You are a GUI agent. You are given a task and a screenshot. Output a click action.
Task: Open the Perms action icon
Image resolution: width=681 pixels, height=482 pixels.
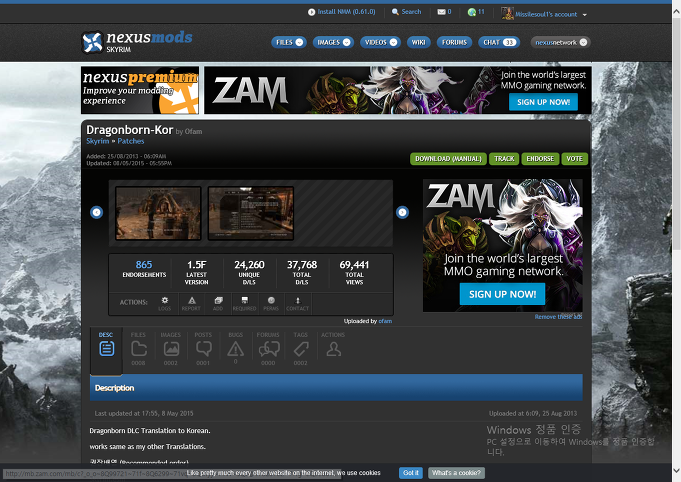tap(271, 303)
